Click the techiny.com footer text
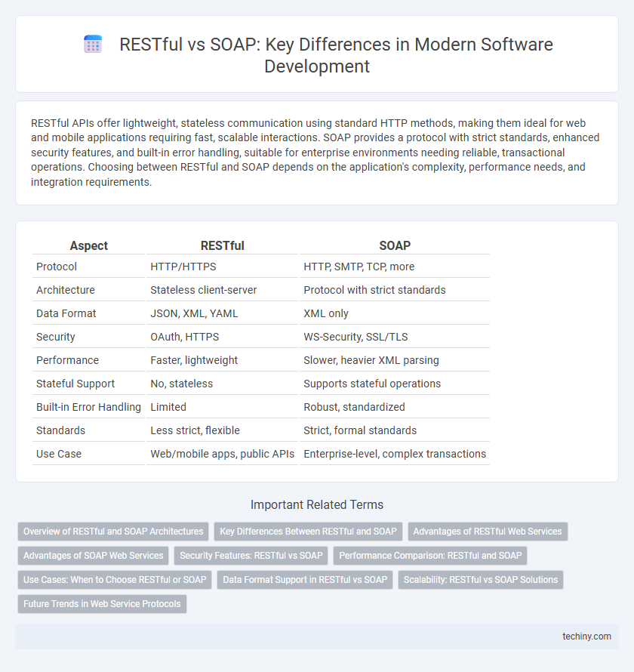 coord(586,637)
